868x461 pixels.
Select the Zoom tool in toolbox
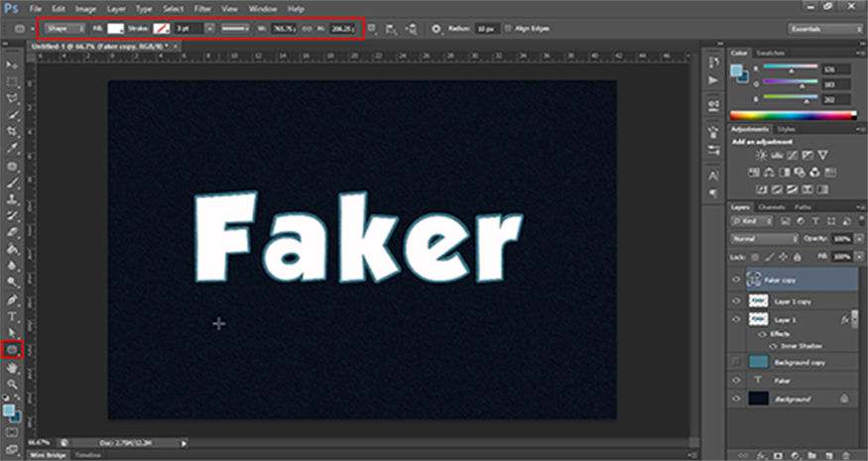tap(13, 383)
